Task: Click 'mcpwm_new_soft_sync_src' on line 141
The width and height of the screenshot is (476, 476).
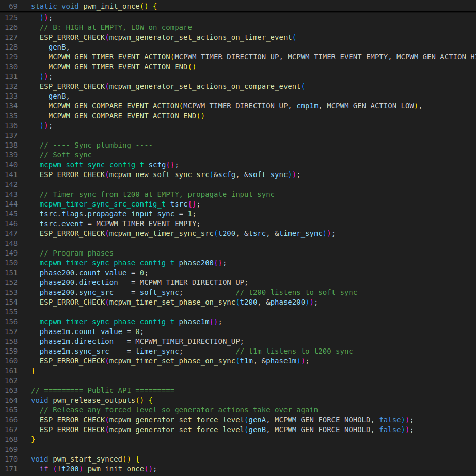Action: (160, 174)
